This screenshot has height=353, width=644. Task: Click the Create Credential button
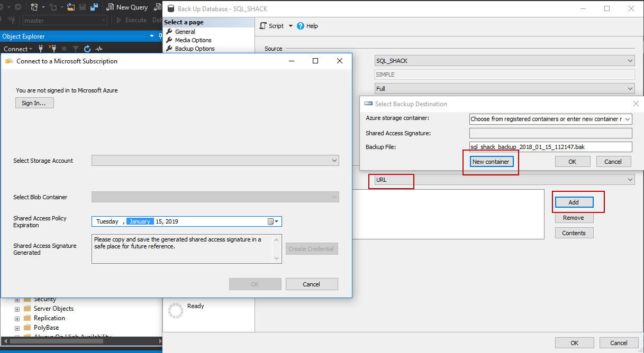[x=312, y=249]
